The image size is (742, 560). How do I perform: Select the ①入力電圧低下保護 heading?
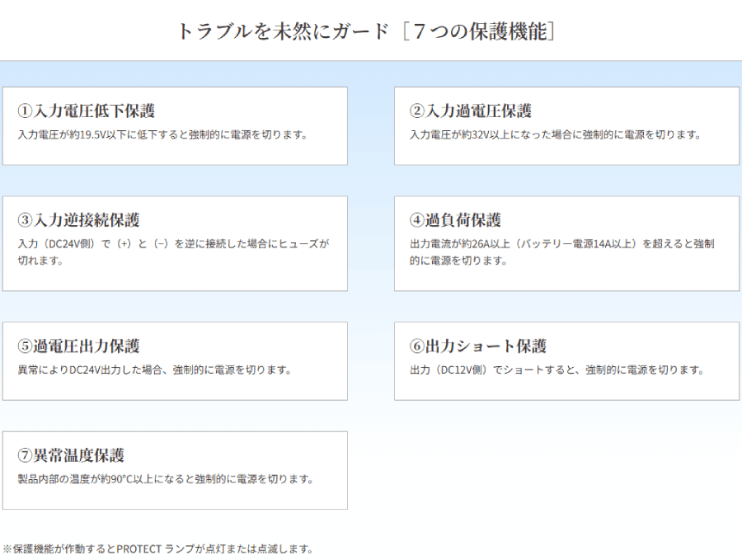[87, 111]
